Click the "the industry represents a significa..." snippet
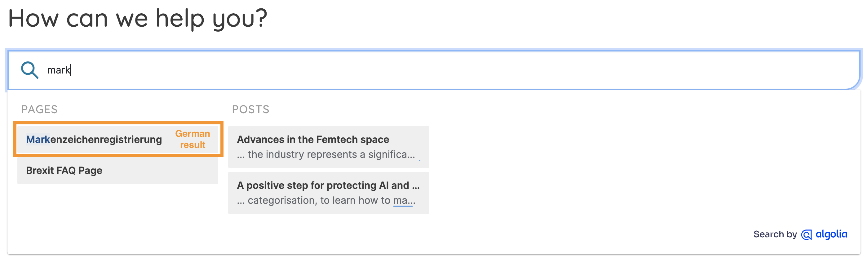The image size is (868, 263). [x=326, y=154]
